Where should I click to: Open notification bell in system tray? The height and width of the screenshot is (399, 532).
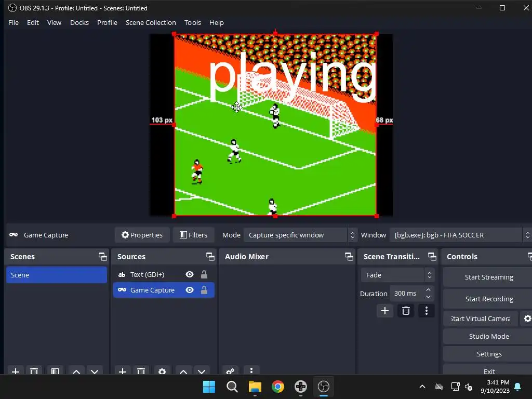pyautogui.click(x=517, y=387)
